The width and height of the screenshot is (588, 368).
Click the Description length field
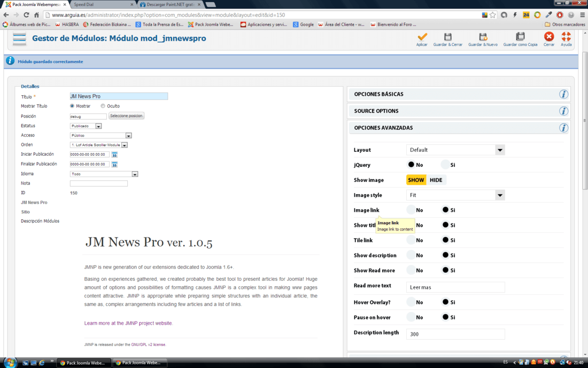pos(455,334)
